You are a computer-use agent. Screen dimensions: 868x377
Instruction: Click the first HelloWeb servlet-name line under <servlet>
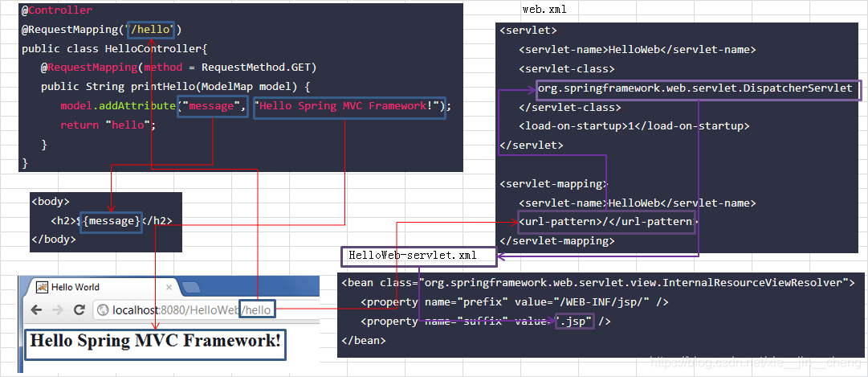[638, 50]
